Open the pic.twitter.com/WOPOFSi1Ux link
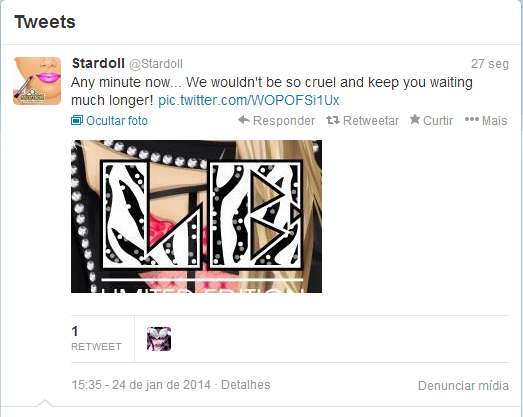Image resolution: width=523 pixels, height=417 pixels. coord(248,100)
